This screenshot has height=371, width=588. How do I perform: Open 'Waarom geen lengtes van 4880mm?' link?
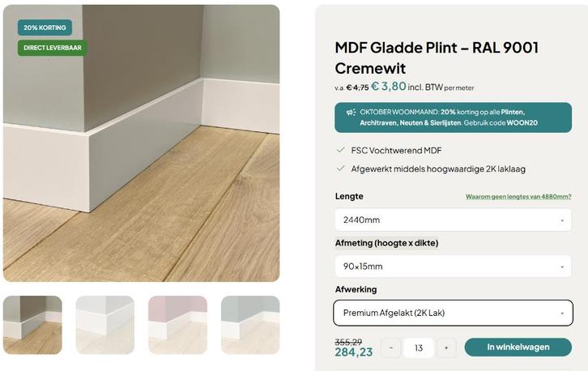518,197
